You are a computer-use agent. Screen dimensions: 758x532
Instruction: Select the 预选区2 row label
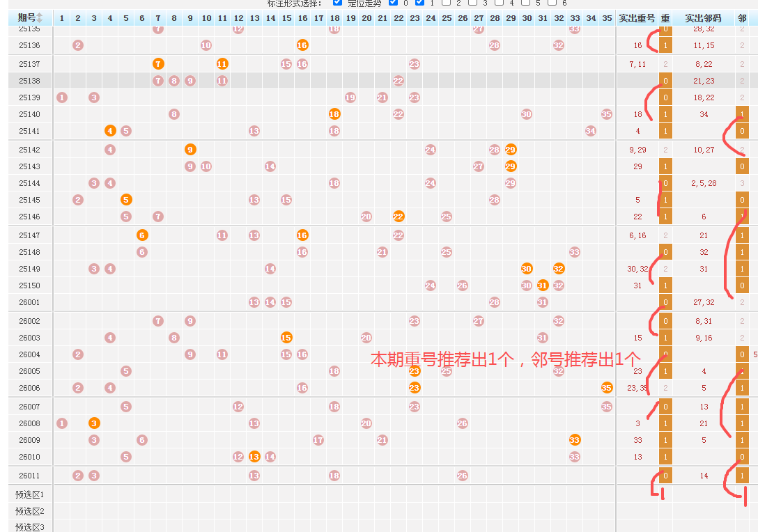tap(30, 511)
